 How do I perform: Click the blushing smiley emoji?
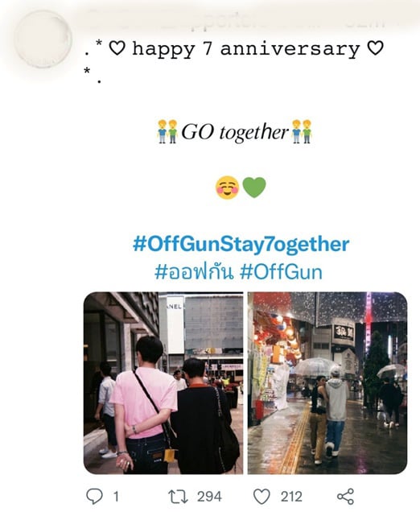[x=228, y=188]
